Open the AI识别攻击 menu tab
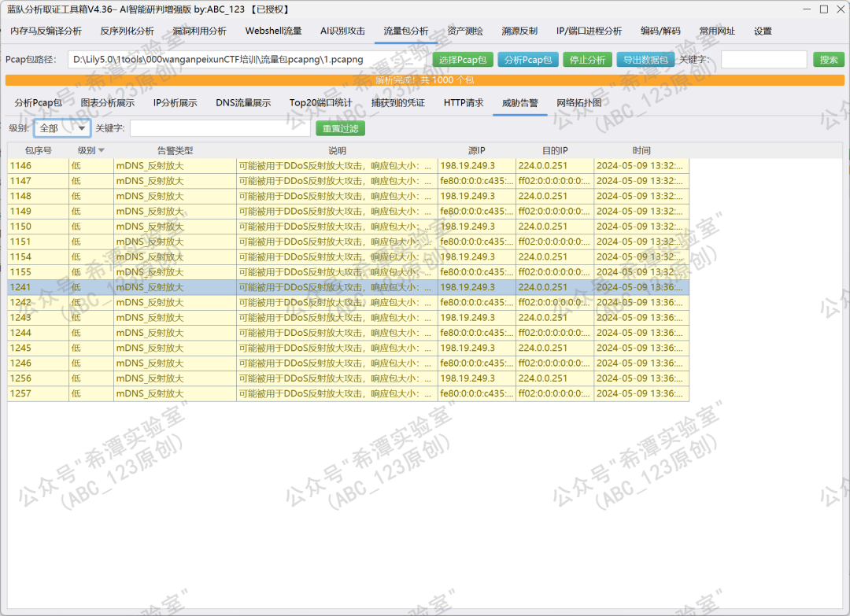 pyautogui.click(x=342, y=31)
